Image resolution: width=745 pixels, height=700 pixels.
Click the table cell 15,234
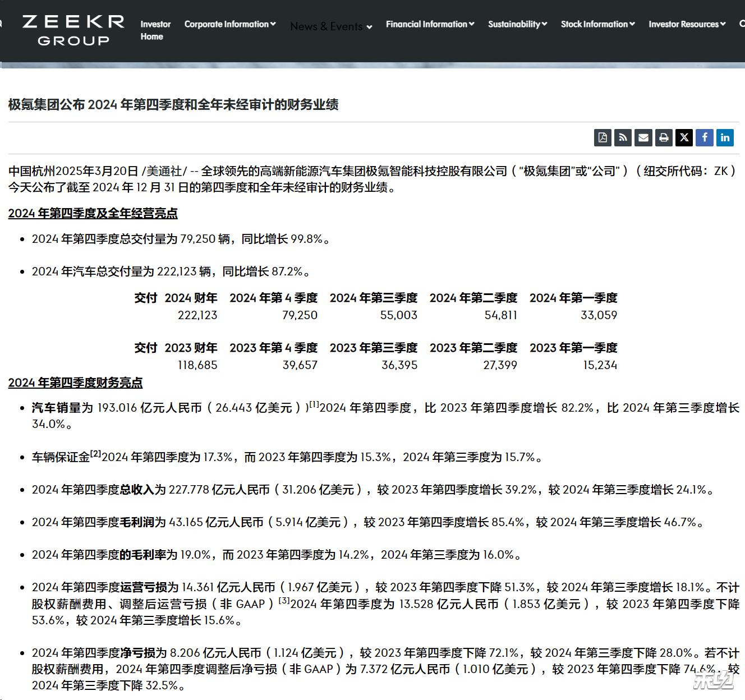(x=600, y=365)
